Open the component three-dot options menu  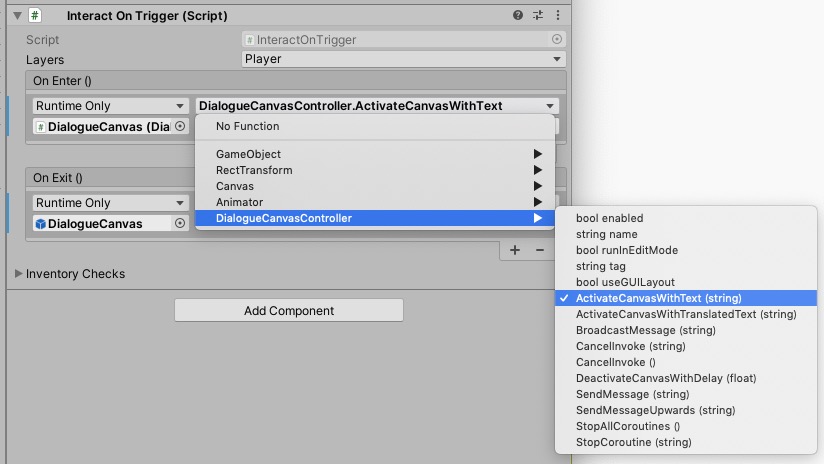[x=558, y=16]
